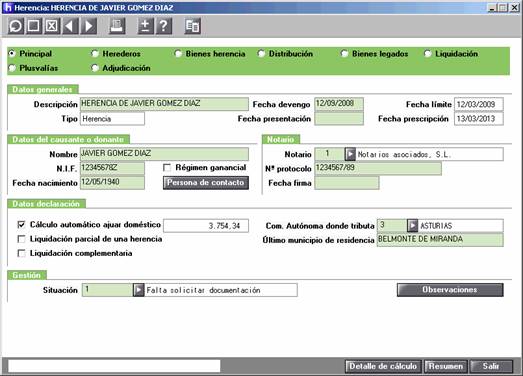Click the 'Notario' section header
Image resolution: width=523 pixels, height=376 pixels.
tap(281, 139)
